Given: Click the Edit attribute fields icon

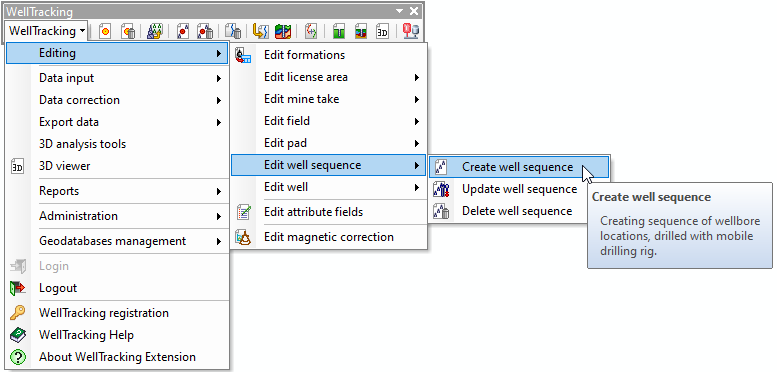Looking at the screenshot, I should click(243, 212).
